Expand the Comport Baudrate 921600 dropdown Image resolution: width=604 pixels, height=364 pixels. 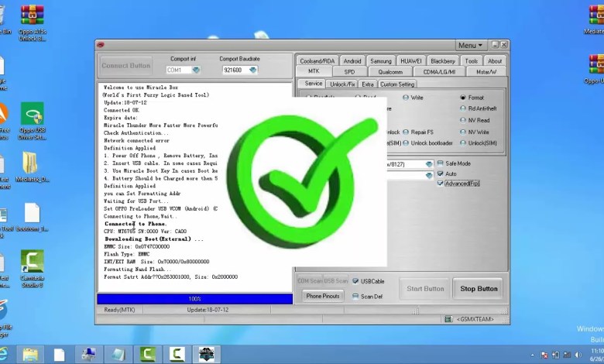click(x=253, y=70)
